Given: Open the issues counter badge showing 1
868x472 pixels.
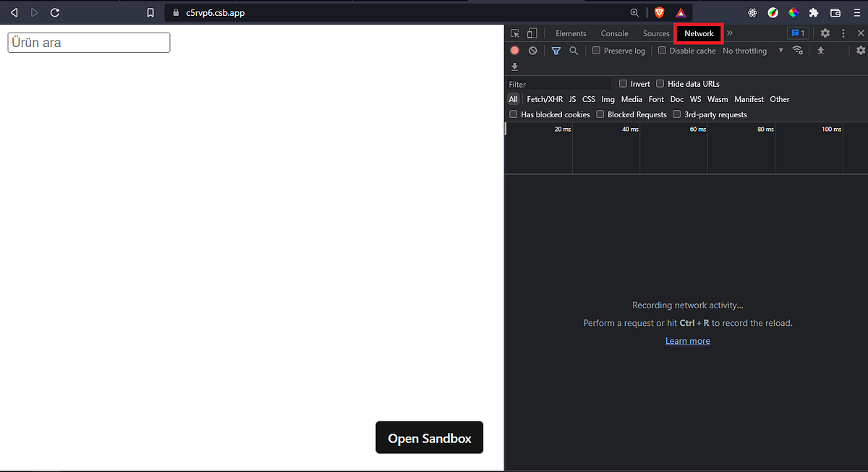Looking at the screenshot, I should pos(798,33).
